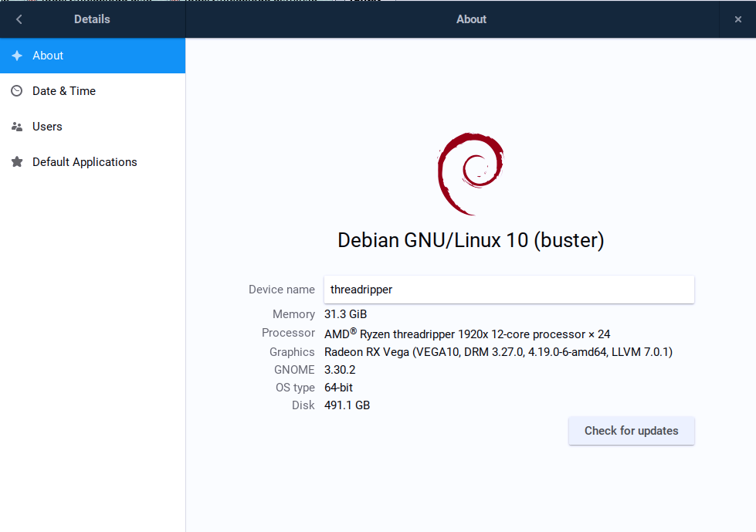Close the About settings window
756x532 pixels.
pos(737,19)
